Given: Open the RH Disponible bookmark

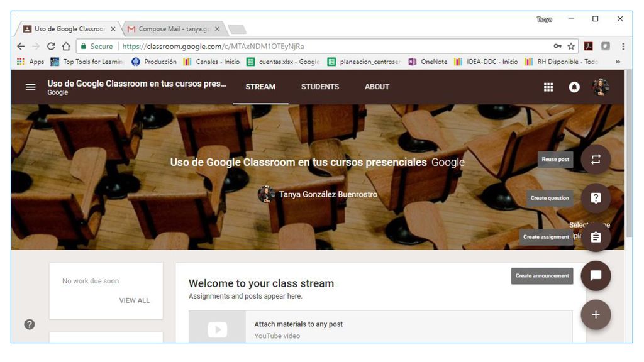Looking at the screenshot, I should point(562,62).
